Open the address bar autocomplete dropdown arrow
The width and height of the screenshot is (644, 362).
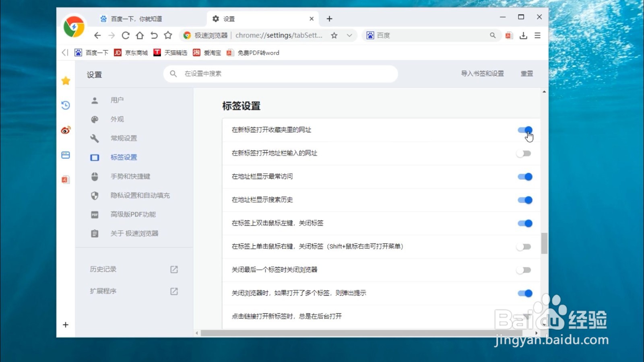349,35
